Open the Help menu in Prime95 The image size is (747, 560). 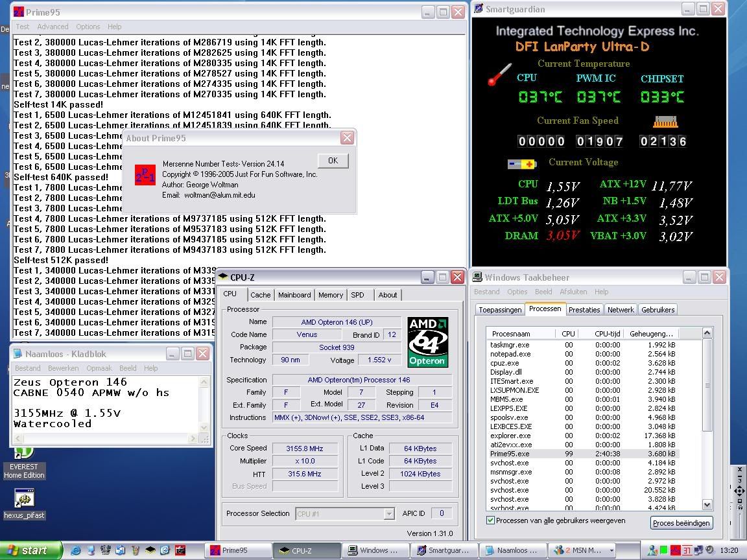click(x=114, y=27)
